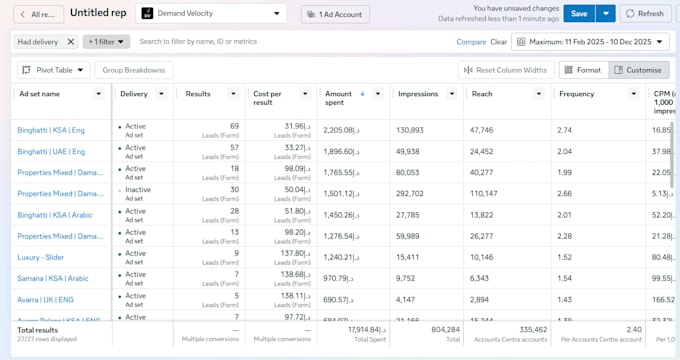Select the frequency value 2.74
Viewport: 680px width, 360px height.
click(564, 130)
